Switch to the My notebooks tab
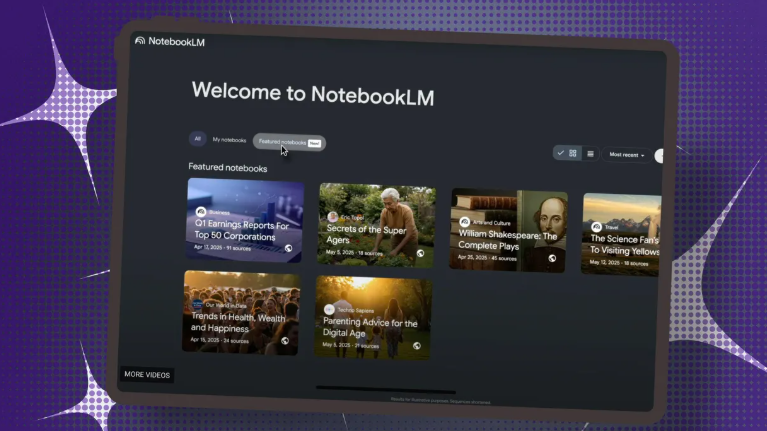Viewport: 767px width, 431px height. 229,140
